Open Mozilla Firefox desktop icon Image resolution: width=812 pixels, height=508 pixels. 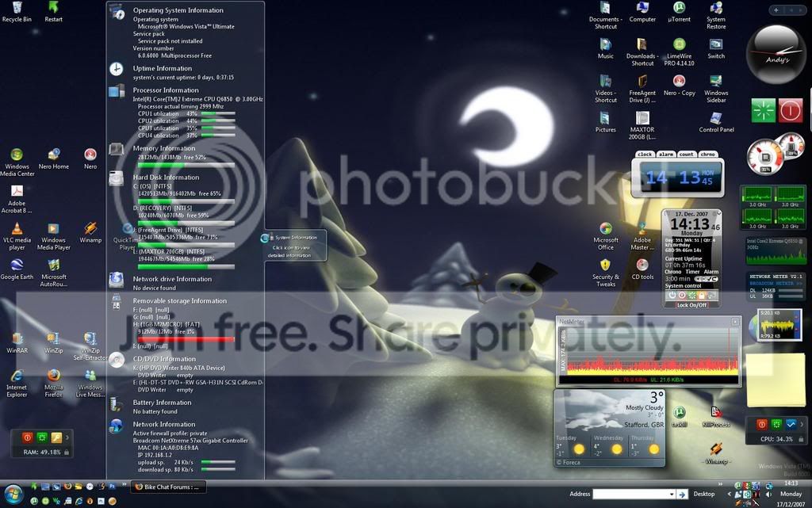point(53,383)
